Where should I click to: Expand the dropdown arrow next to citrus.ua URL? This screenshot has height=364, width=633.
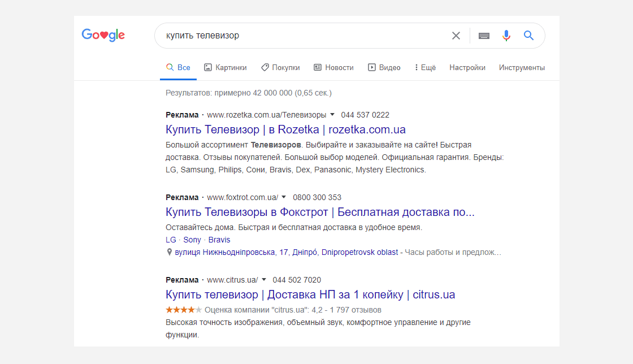click(263, 279)
